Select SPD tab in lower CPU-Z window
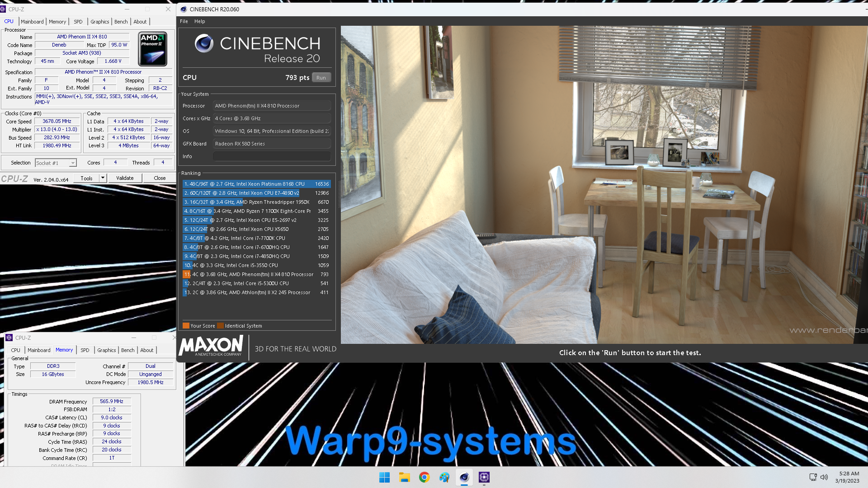868x488 pixels. [x=85, y=350]
